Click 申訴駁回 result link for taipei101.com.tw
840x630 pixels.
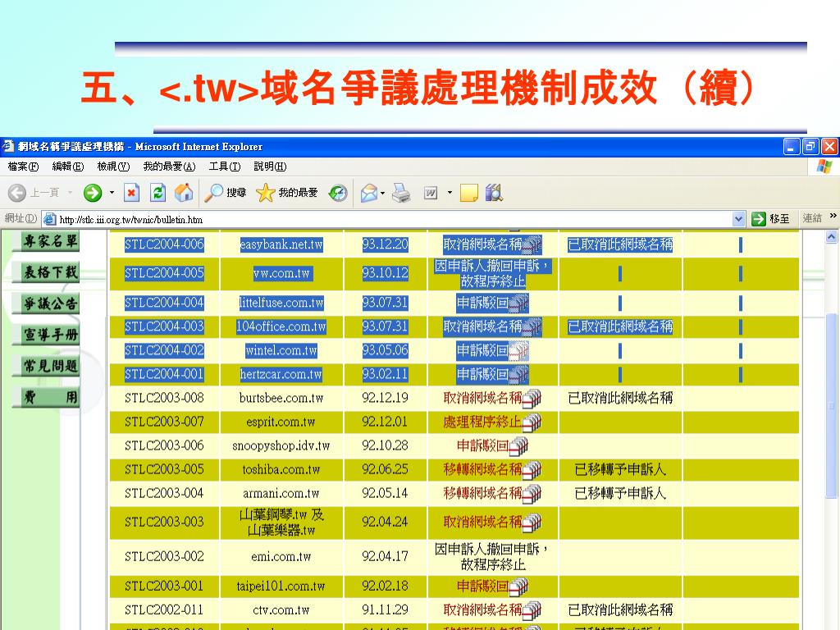pyautogui.click(x=482, y=586)
